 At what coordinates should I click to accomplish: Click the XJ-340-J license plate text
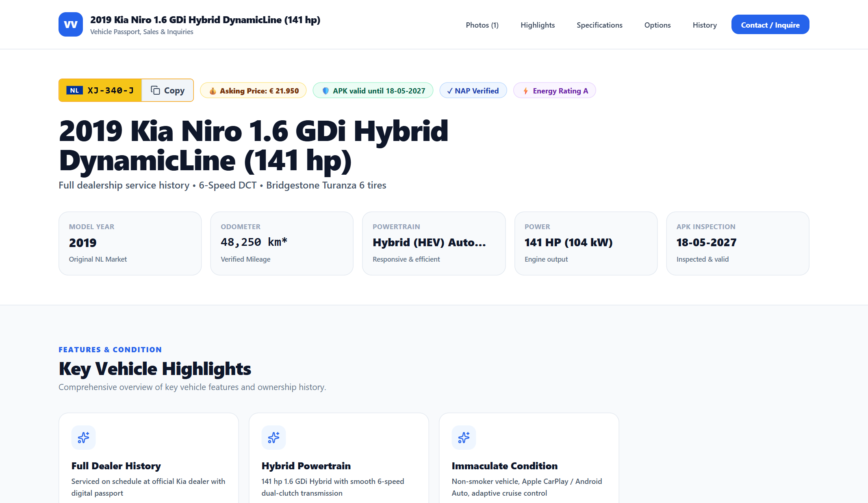point(111,90)
